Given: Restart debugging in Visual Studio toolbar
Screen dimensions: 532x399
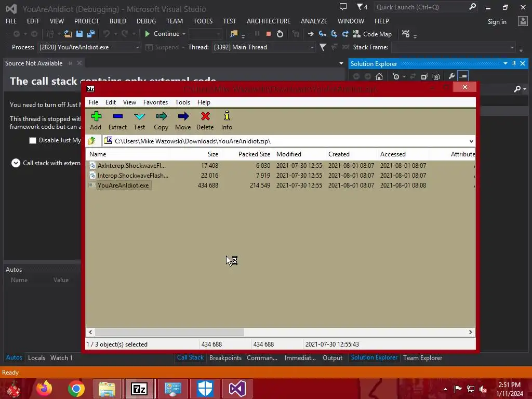Looking at the screenshot, I should point(280,34).
